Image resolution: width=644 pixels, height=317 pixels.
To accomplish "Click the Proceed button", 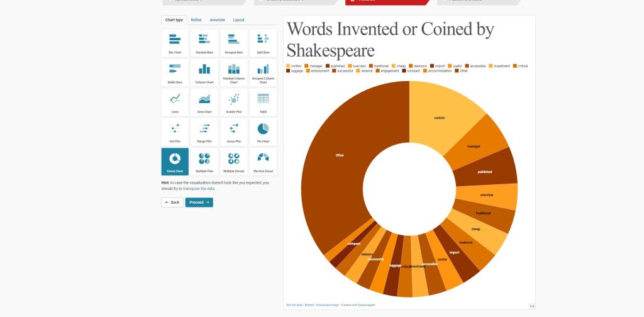I will pyautogui.click(x=199, y=203).
